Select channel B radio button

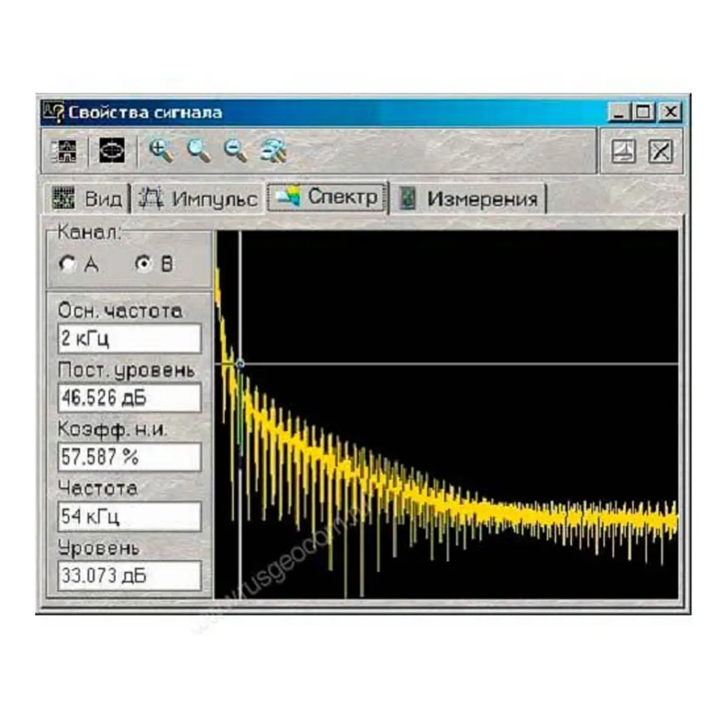[143, 264]
